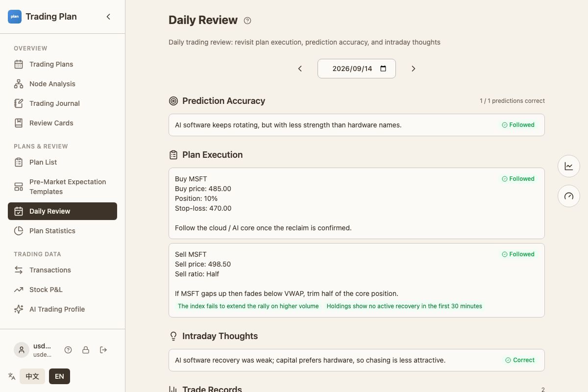The width and height of the screenshot is (588, 392).
Task: Select the Daily Review menu item
Action: (x=62, y=211)
